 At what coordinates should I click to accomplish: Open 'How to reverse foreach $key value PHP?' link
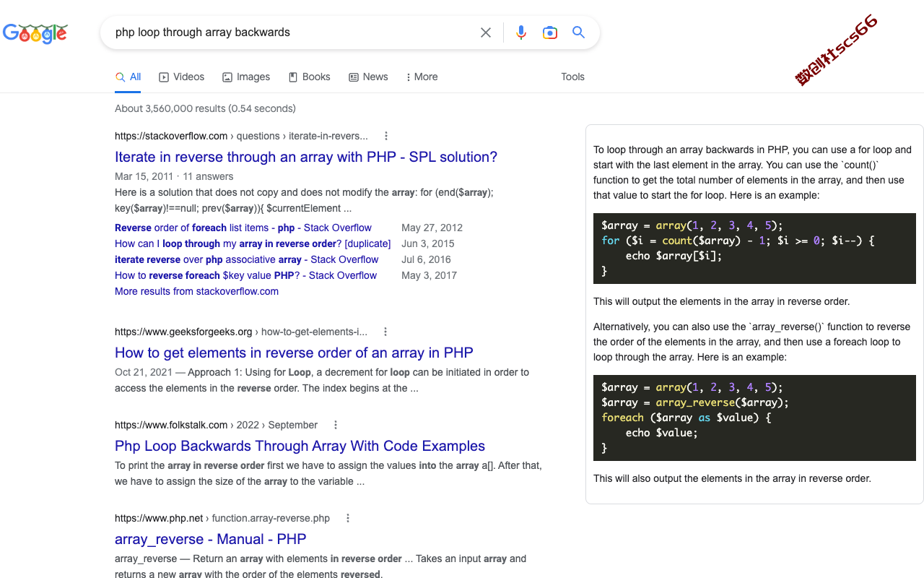tap(245, 275)
